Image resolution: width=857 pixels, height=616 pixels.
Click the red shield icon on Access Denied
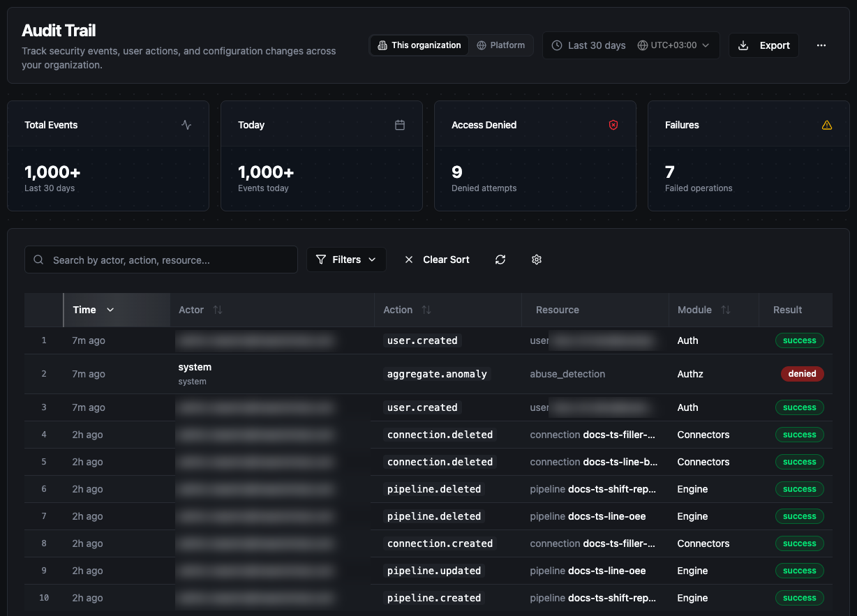point(613,125)
